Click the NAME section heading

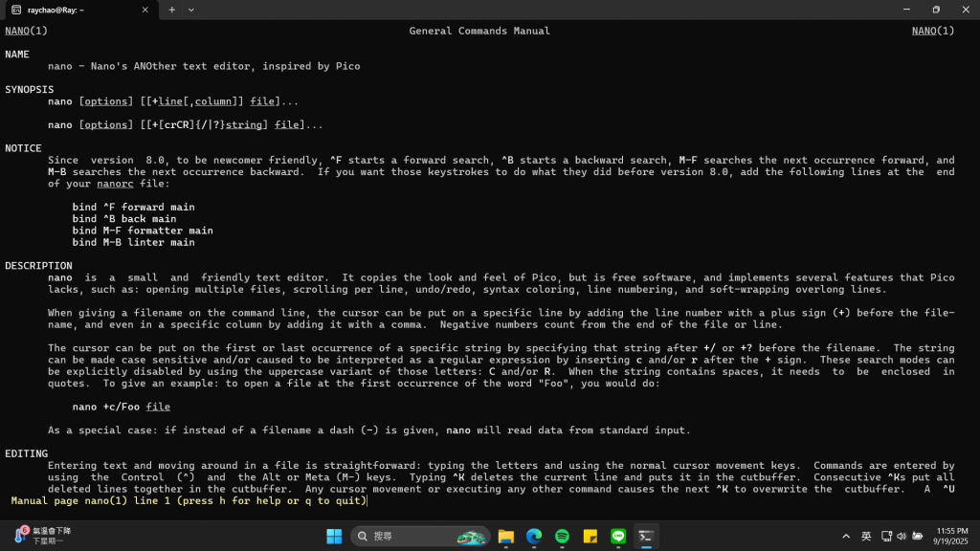pos(17,55)
